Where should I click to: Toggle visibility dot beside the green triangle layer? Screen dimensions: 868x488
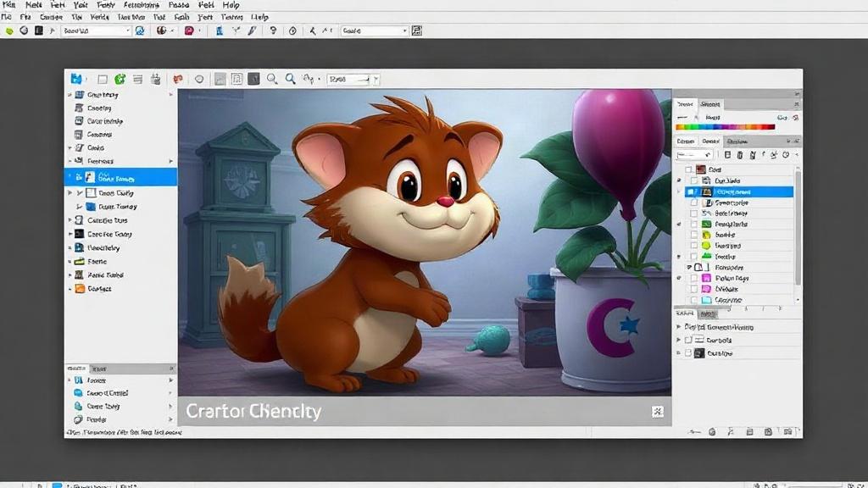click(x=679, y=257)
